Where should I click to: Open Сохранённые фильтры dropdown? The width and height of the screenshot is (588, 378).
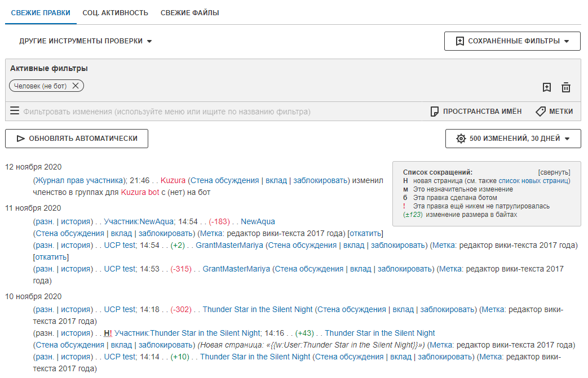(512, 41)
